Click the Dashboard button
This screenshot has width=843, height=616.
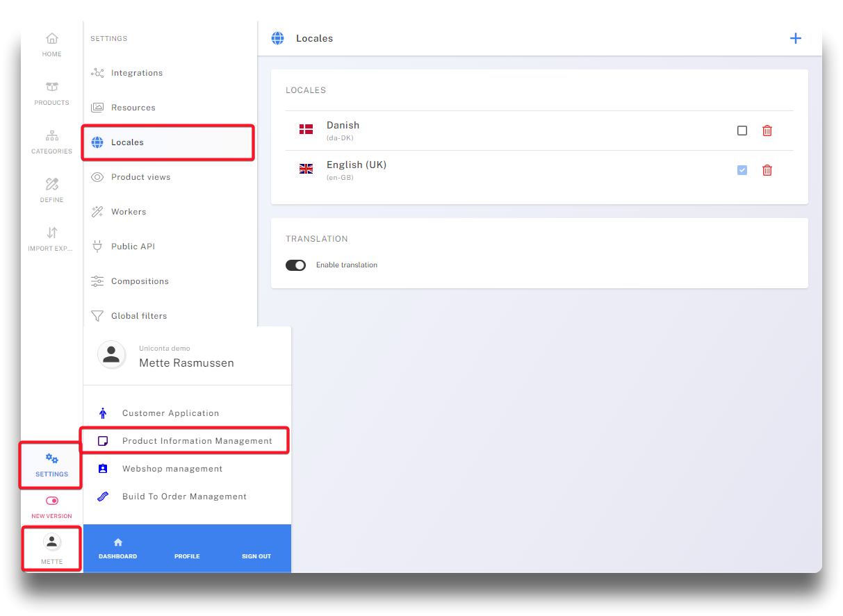[118, 549]
